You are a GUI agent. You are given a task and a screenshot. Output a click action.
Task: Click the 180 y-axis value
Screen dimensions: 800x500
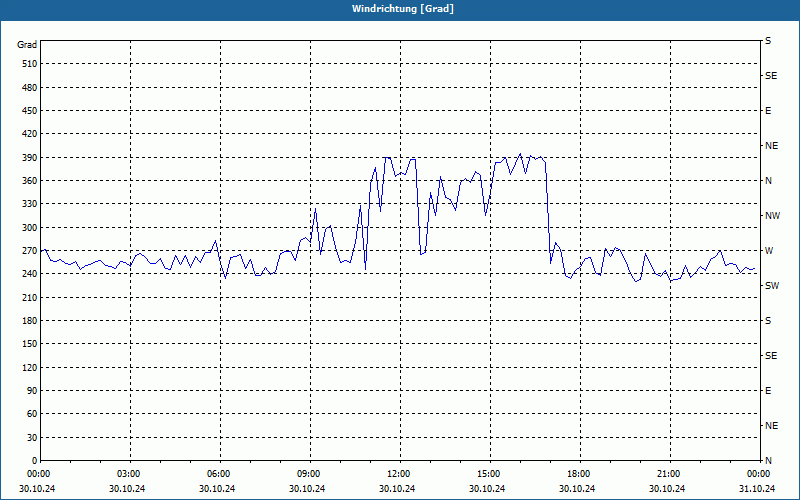(30, 321)
